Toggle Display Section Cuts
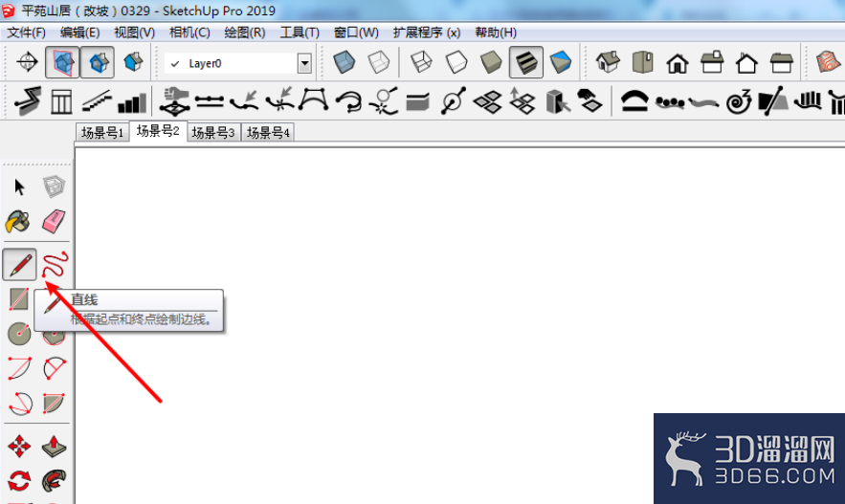The width and height of the screenshot is (845, 504). click(98, 62)
